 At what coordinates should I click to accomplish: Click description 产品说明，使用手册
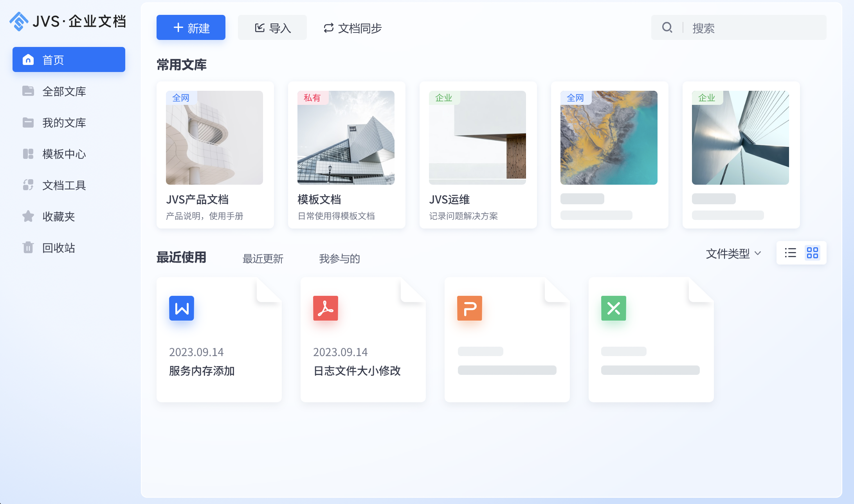[205, 216]
